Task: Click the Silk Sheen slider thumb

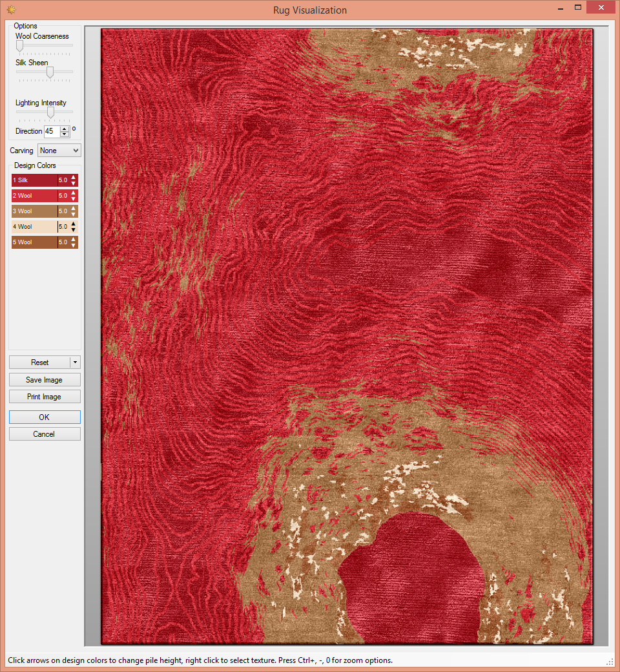Action: point(50,72)
